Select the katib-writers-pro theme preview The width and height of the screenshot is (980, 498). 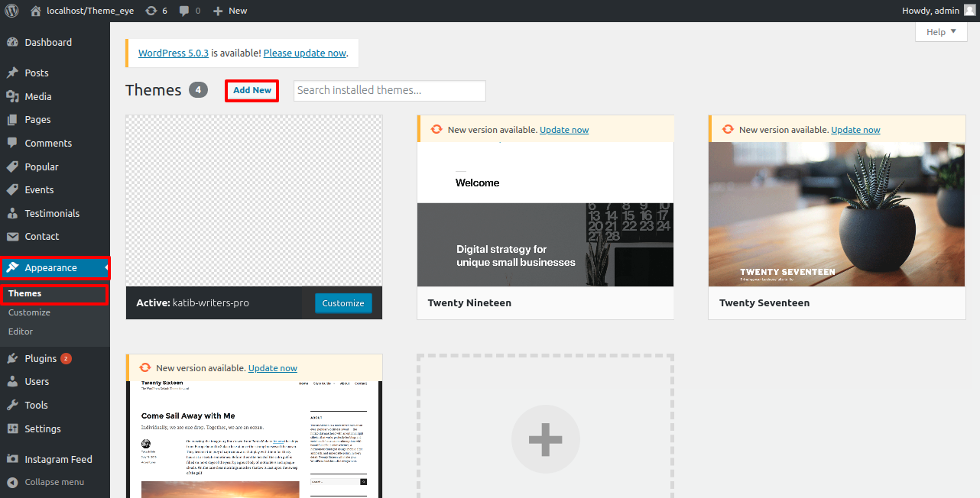254,201
